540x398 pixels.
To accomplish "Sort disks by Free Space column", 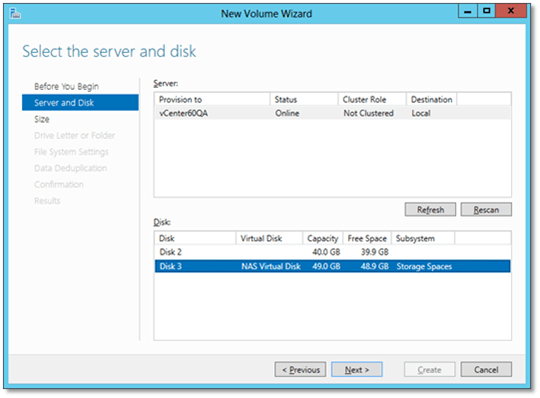I will coord(367,238).
